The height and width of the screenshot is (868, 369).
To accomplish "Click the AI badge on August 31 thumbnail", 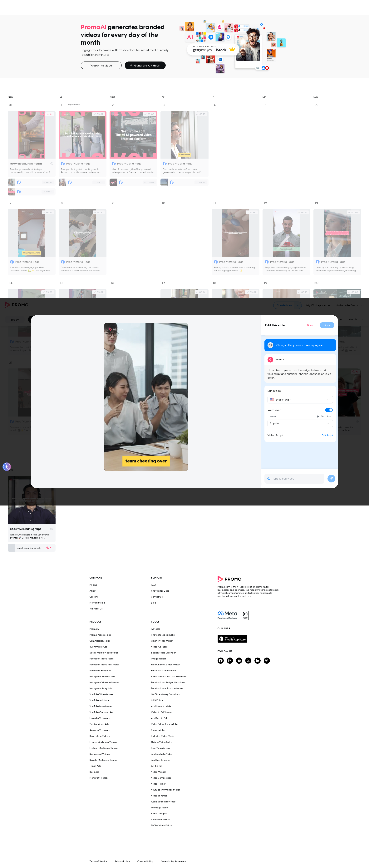I will click(x=50, y=114).
